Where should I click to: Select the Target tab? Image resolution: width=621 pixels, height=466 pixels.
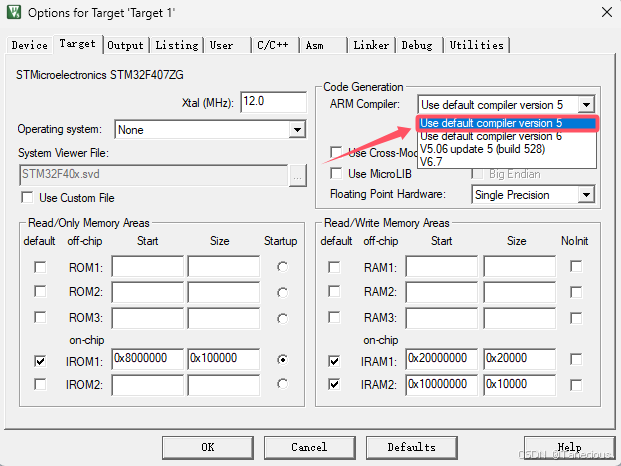tap(78, 44)
